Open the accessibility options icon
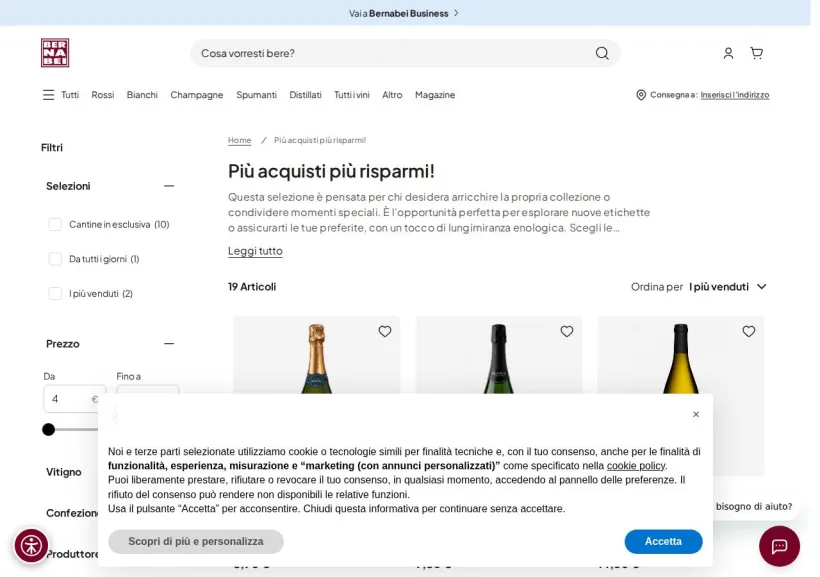 [x=31, y=546]
